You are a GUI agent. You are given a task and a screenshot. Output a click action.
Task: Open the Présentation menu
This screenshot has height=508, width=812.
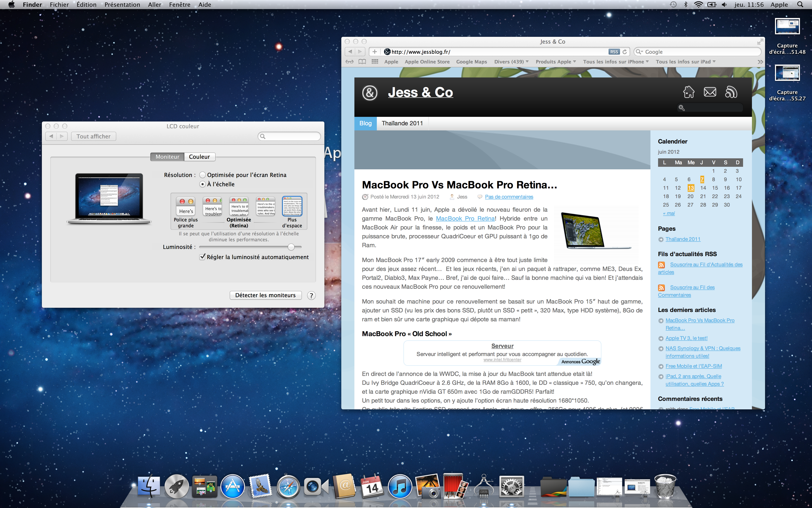[122, 5]
